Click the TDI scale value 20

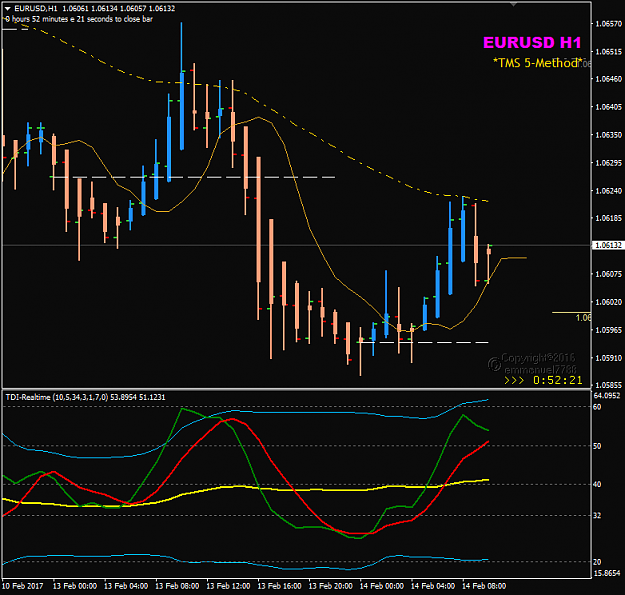tap(597, 562)
